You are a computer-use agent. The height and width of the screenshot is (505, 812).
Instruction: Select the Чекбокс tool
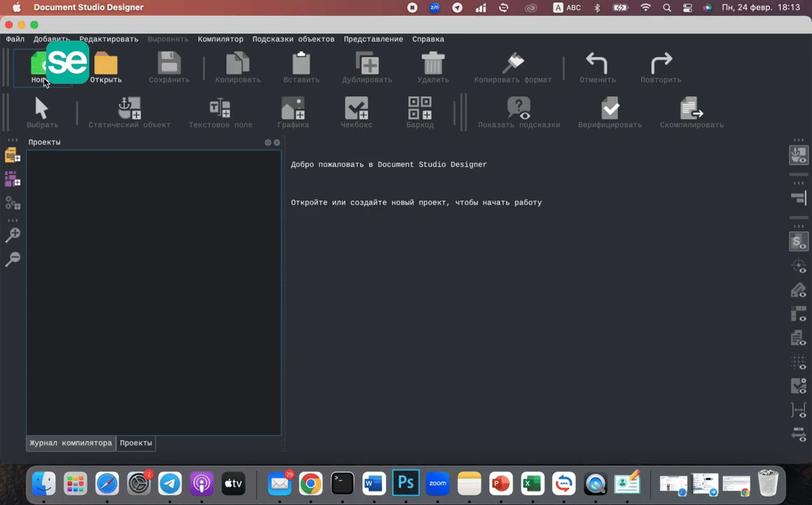pyautogui.click(x=356, y=108)
